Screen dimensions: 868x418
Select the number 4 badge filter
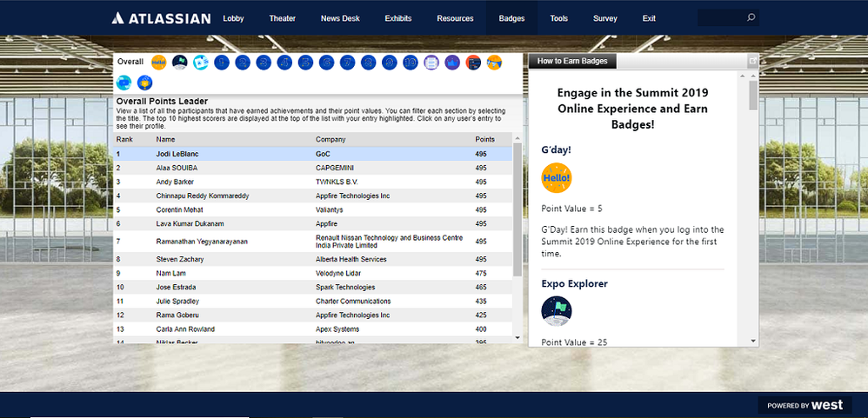click(x=284, y=63)
